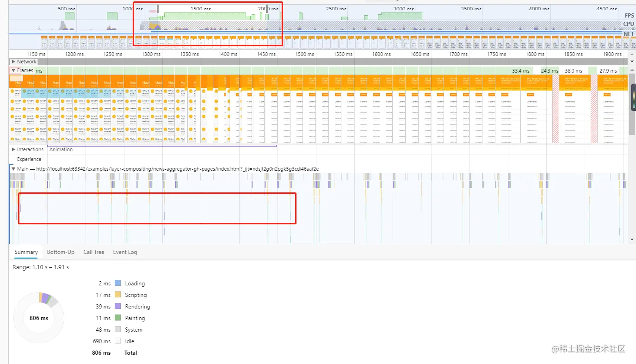
Task: Click the Rendering legend label
Action: (137, 307)
